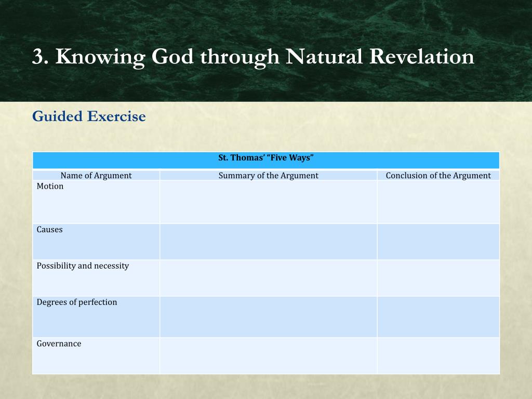Click the 'Governance' row label
Viewport: 532px width, 399px height.
point(59,344)
